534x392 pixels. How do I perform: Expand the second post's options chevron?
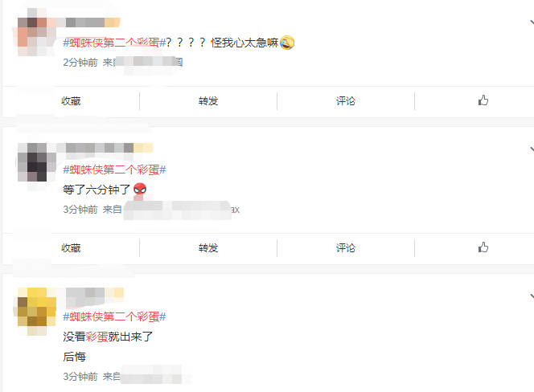[532, 149]
